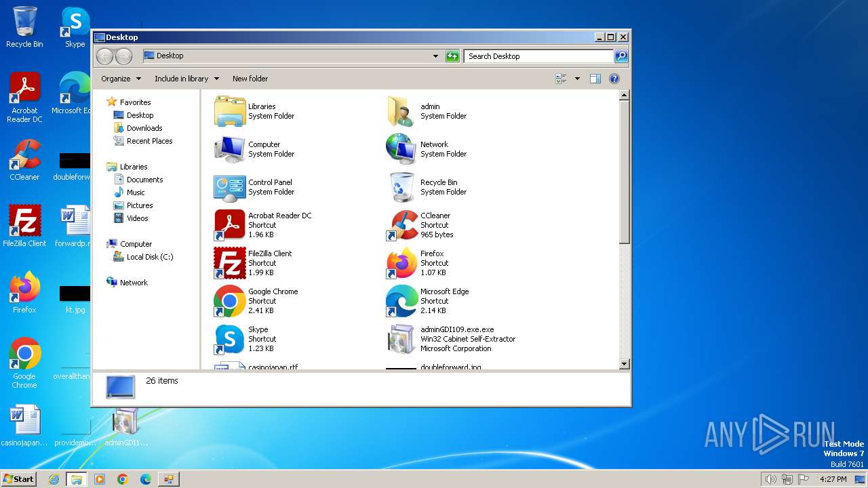
Task: Select the CCleaner desktop icon
Action: pyautogui.click(x=24, y=159)
